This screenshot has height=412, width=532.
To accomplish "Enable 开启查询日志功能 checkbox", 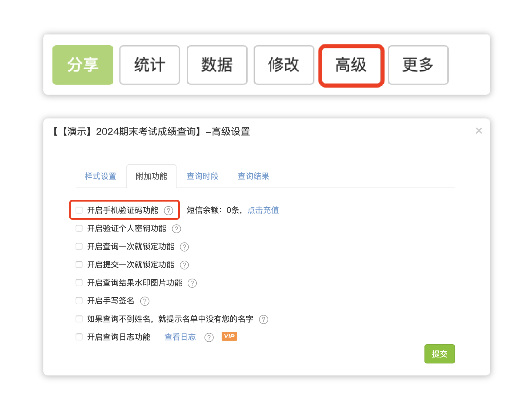I will click(79, 337).
